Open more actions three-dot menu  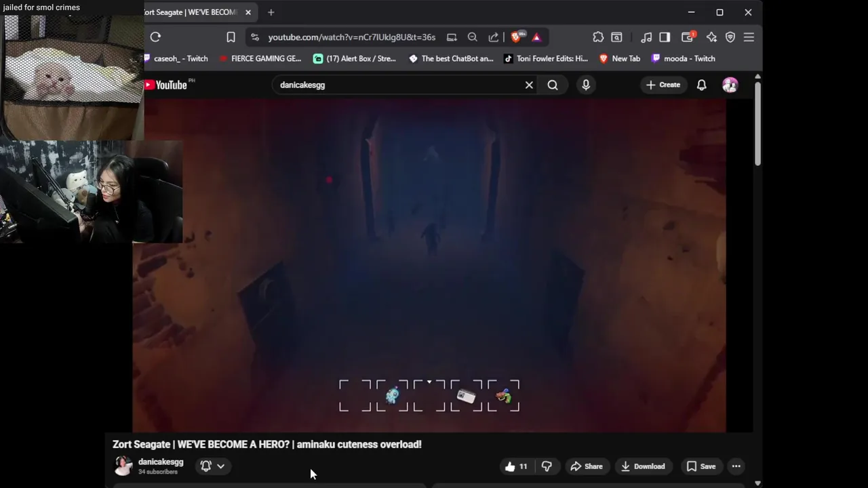pyautogui.click(x=736, y=466)
